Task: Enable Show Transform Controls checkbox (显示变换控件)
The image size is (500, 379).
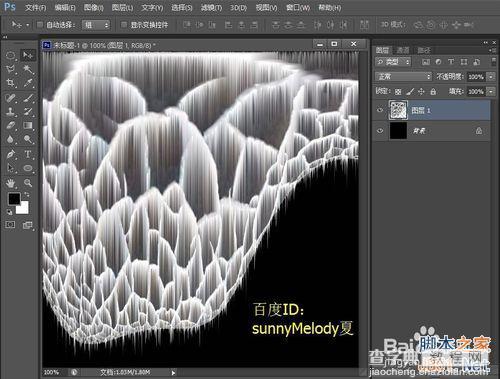Action: coord(124,24)
